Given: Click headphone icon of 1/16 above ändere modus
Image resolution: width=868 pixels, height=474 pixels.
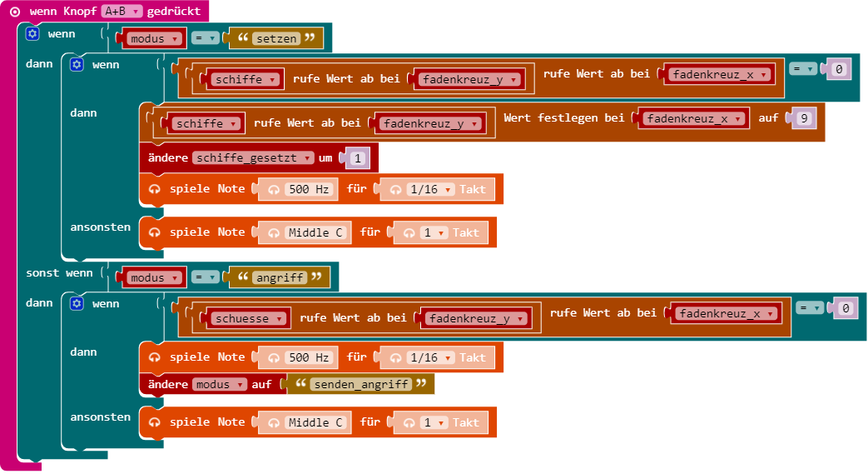Looking at the screenshot, I should 394,357.
